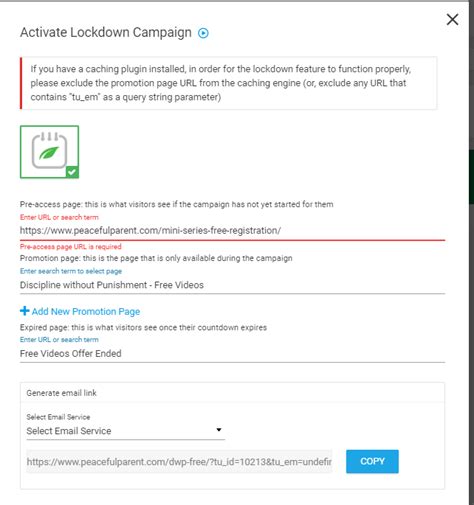Focus the pre-access page URL field
This screenshot has width=474, height=505.
(x=232, y=231)
